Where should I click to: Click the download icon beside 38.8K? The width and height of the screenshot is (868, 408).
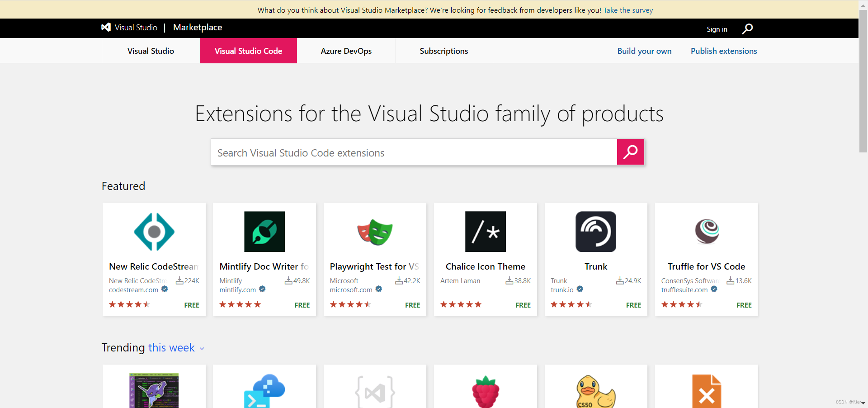tap(509, 280)
